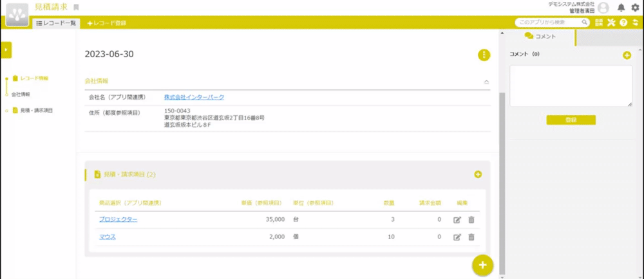Open the wrench and tools app settings icon
This screenshot has height=279, width=644.
coord(611,22)
